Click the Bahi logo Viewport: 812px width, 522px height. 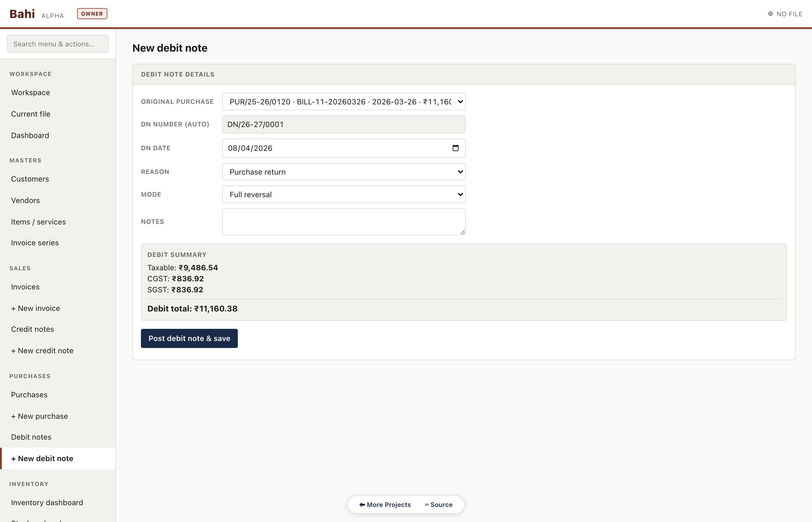[x=22, y=14]
